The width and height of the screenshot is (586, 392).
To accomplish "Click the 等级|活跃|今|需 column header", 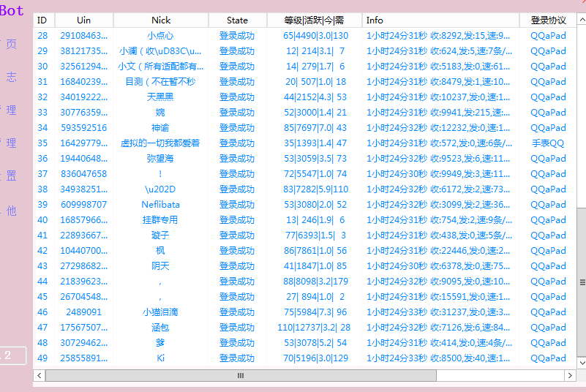I will click(314, 20).
